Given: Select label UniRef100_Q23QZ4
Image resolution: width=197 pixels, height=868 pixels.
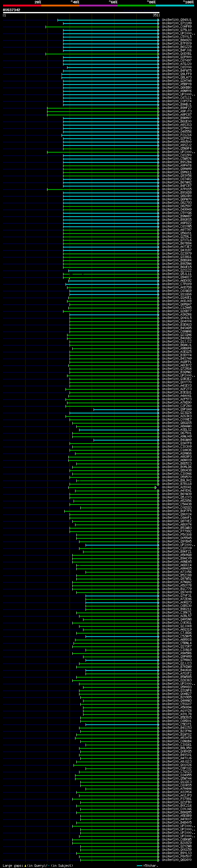Looking at the screenshot, I should pyautogui.click(x=177, y=413).
